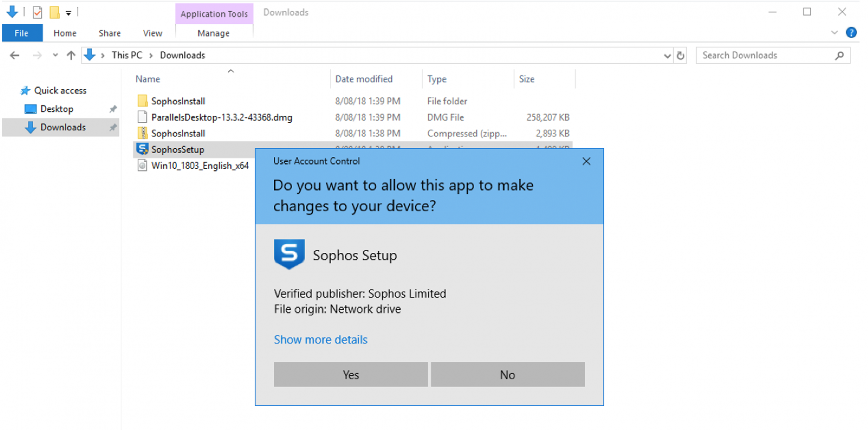Open the Recent locations dropdown

pos(55,55)
